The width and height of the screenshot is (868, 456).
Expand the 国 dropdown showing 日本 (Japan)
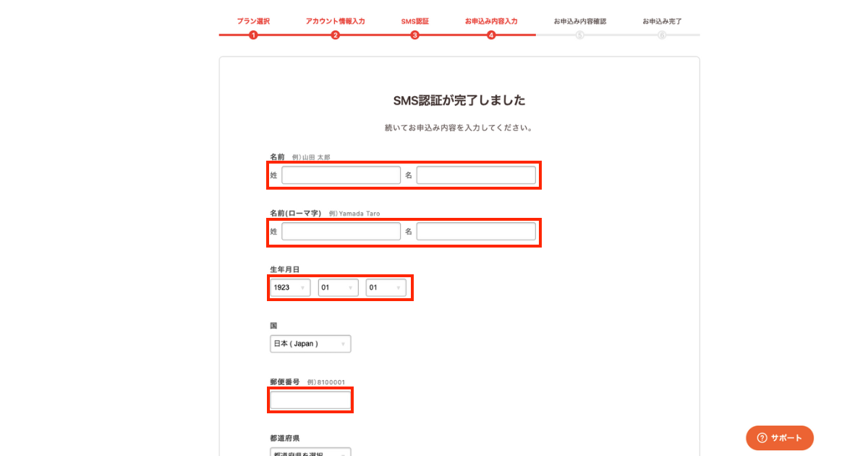pos(310,344)
